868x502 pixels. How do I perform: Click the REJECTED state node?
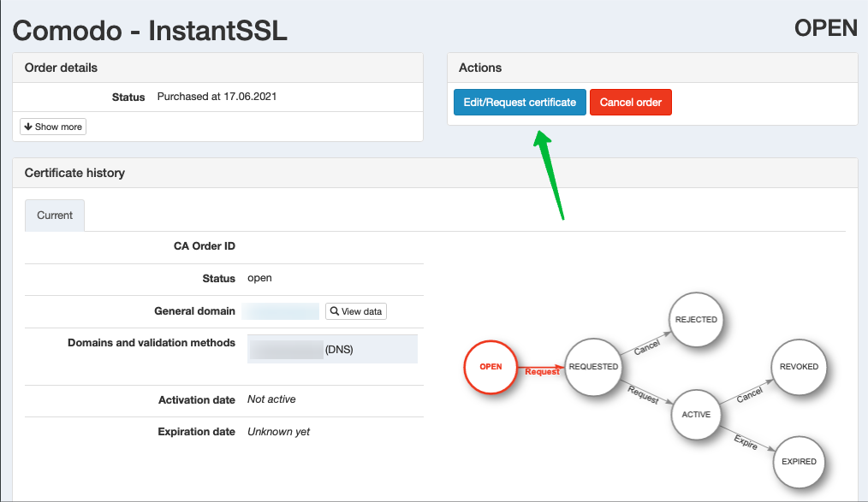(696, 320)
